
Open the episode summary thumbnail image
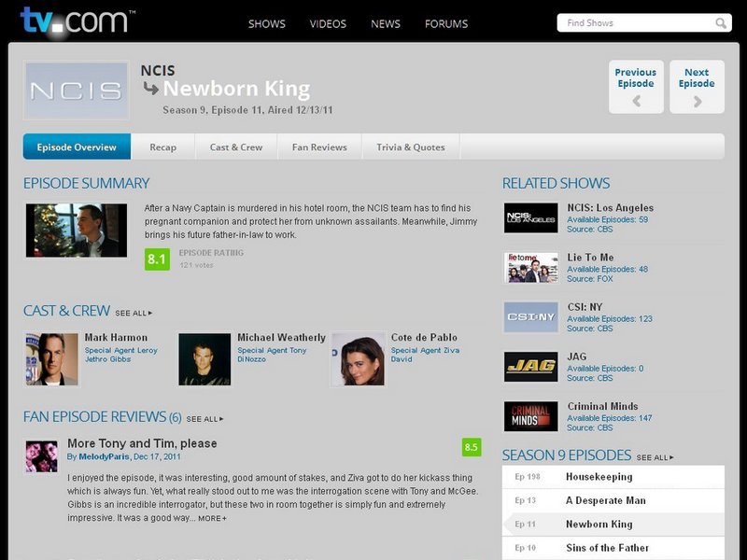coord(77,231)
